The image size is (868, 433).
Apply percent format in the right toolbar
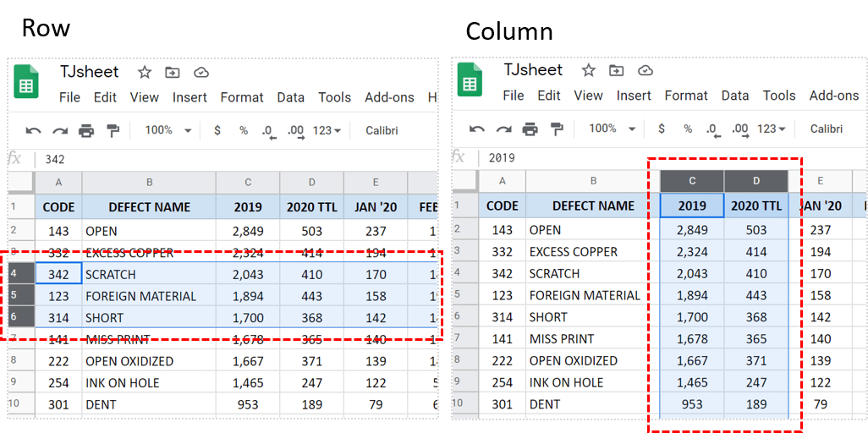pos(688,129)
